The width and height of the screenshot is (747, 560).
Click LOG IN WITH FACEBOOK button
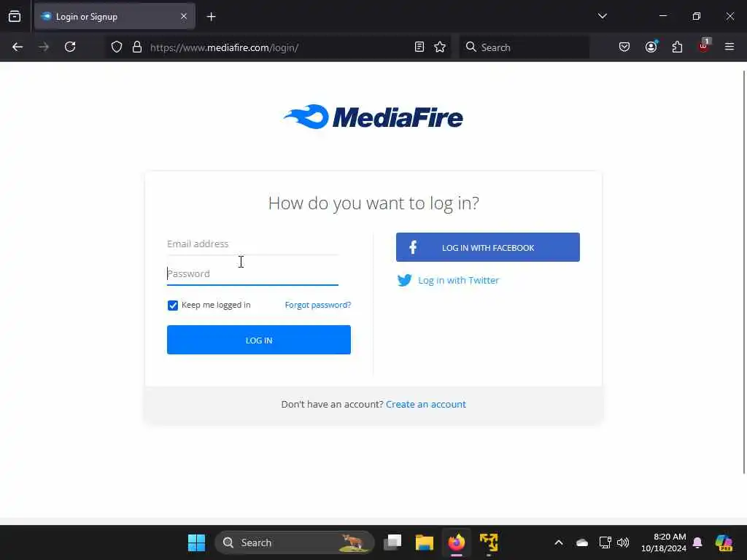point(488,247)
